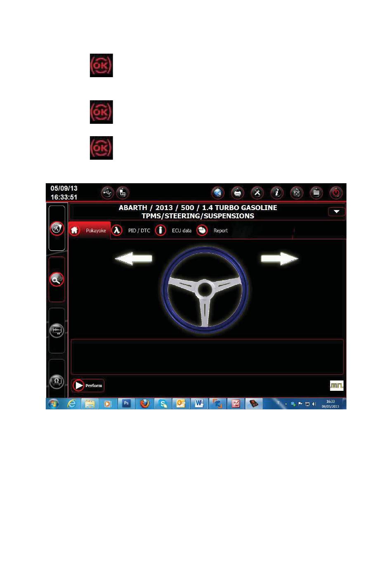Click the red power icon
Image resolution: width=392 pixels, height=586 pixels.
336,193
